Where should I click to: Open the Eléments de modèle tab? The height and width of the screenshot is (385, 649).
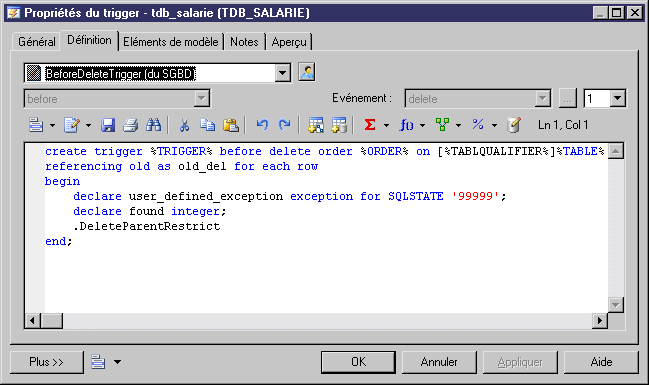pos(171,42)
